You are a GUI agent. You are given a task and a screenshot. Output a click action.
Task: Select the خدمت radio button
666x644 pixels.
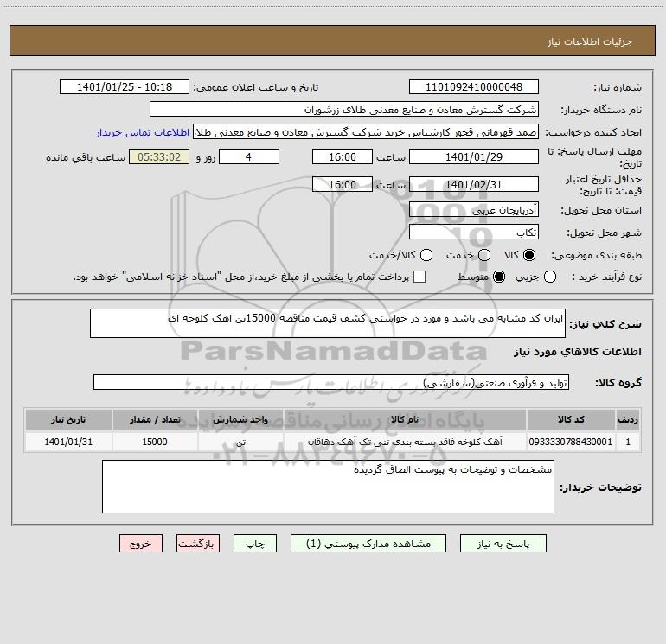point(484,255)
